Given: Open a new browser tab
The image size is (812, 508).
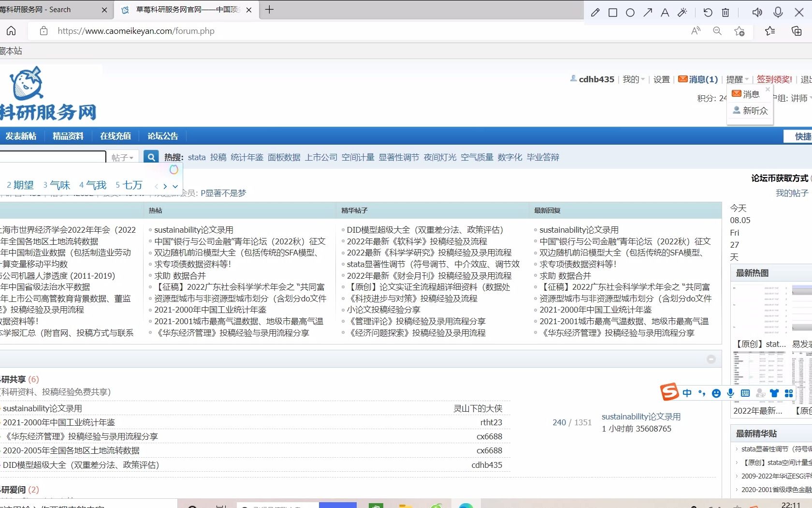Looking at the screenshot, I should [270, 10].
